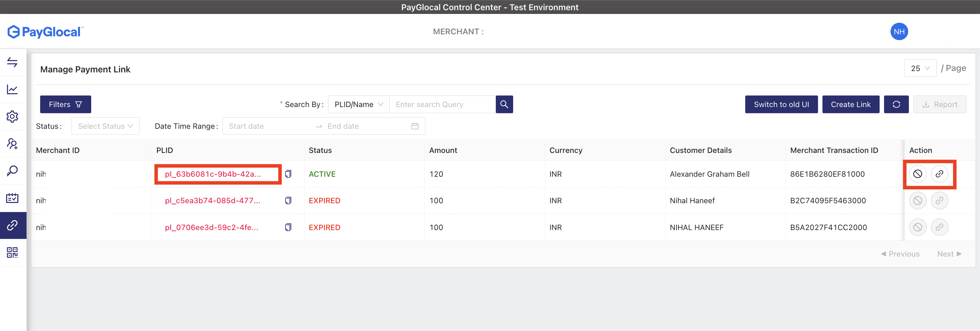This screenshot has height=331, width=980.
Task: Click the blue search magnifier button
Action: point(504,104)
